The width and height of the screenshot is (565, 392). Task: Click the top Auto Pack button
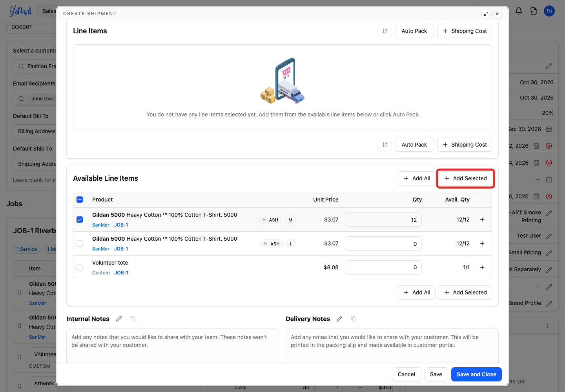[x=414, y=31]
